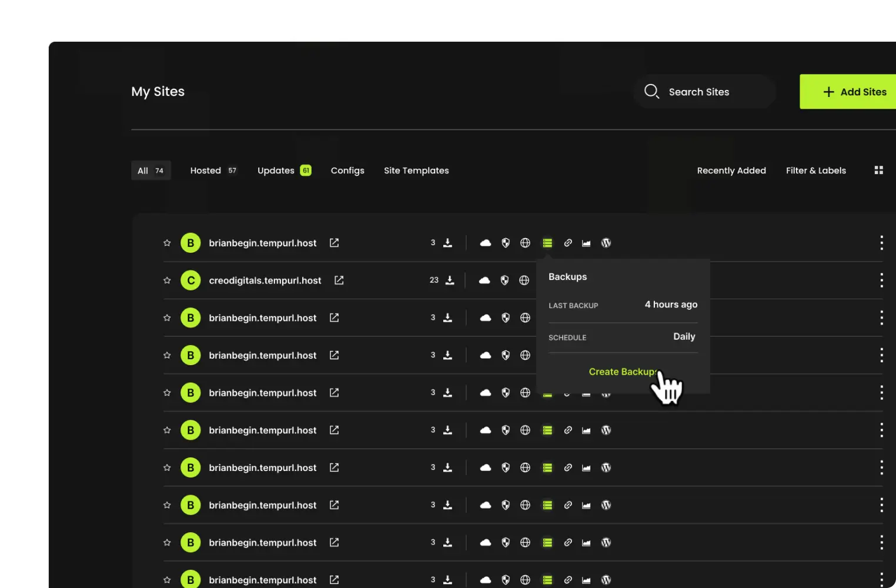
Task: Click the Add Sites button
Action: click(848, 92)
